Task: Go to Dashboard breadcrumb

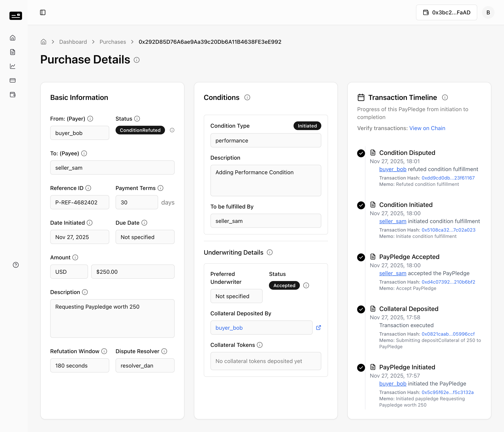Action: [73, 42]
